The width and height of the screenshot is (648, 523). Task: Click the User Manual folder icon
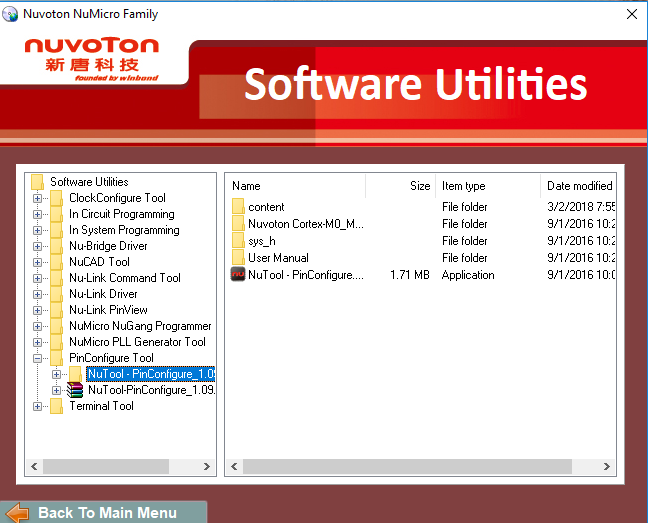point(238,258)
